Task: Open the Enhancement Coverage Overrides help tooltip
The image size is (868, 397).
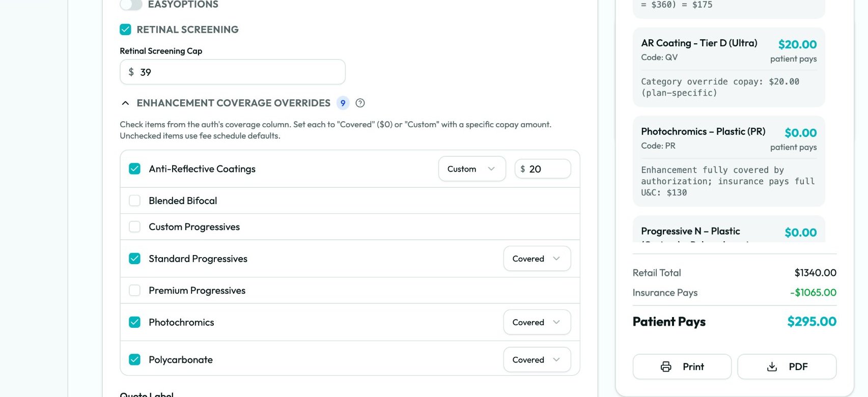Action: pos(360,103)
